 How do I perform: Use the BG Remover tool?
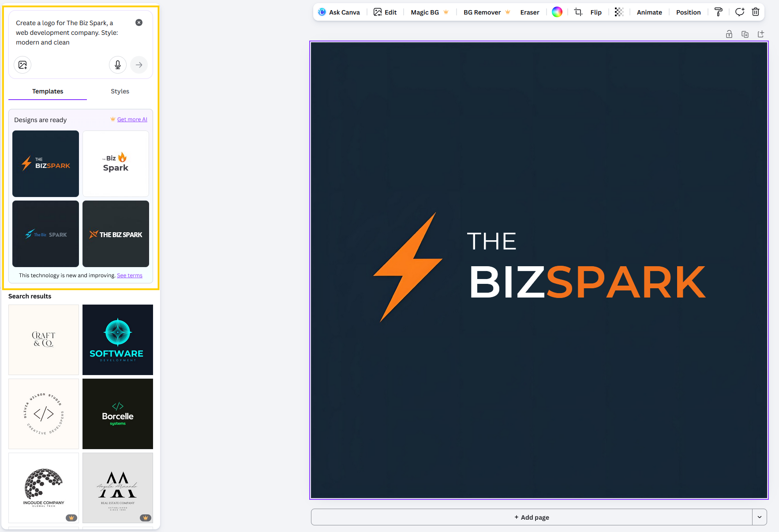481,12
